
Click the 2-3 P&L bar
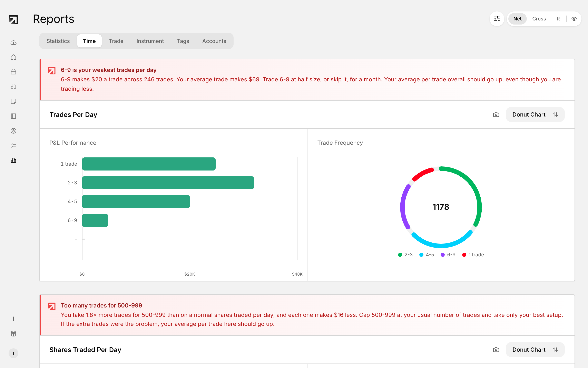168,183
